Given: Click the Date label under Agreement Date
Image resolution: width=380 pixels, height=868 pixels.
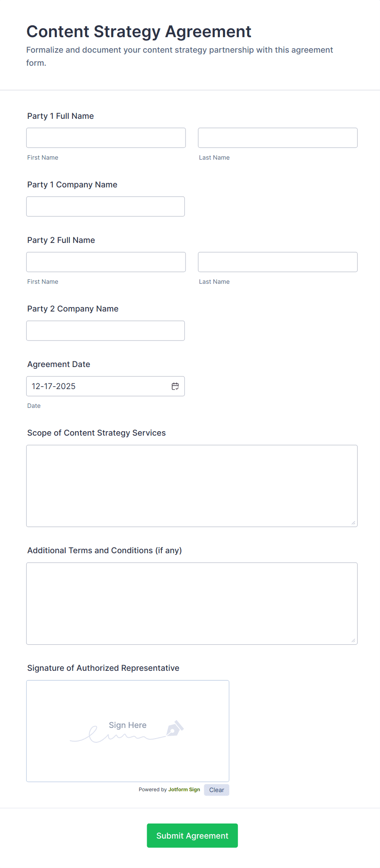Looking at the screenshot, I should coord(34,405).
